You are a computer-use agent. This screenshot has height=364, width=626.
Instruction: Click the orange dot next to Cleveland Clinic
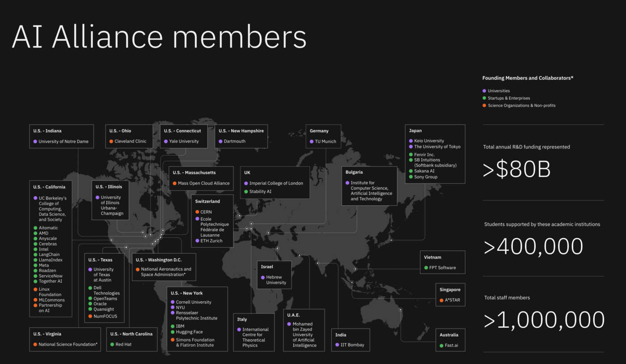(111, 141)
